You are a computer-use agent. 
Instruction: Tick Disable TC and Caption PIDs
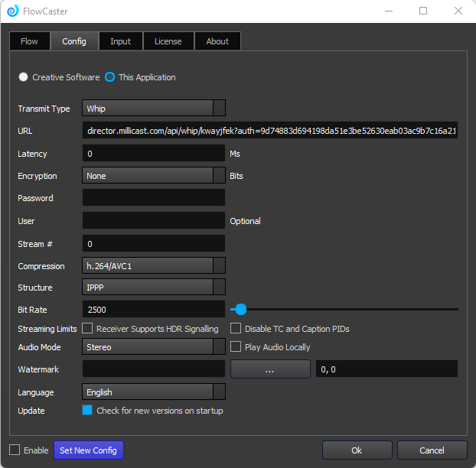236,329
